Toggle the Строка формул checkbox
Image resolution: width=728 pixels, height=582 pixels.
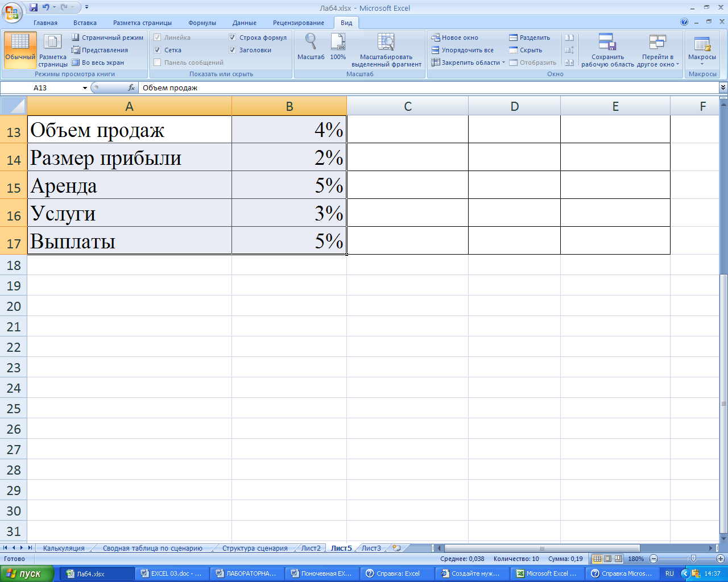pos(232,38)
